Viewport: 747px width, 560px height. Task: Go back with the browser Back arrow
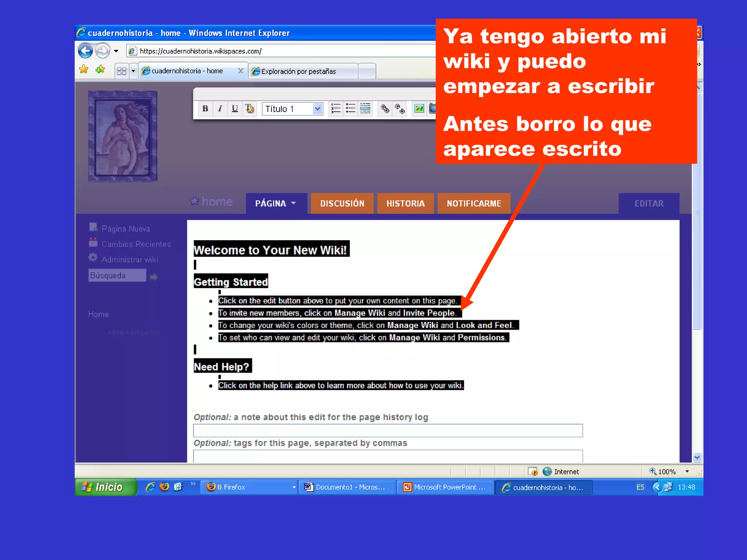[85, 51]
